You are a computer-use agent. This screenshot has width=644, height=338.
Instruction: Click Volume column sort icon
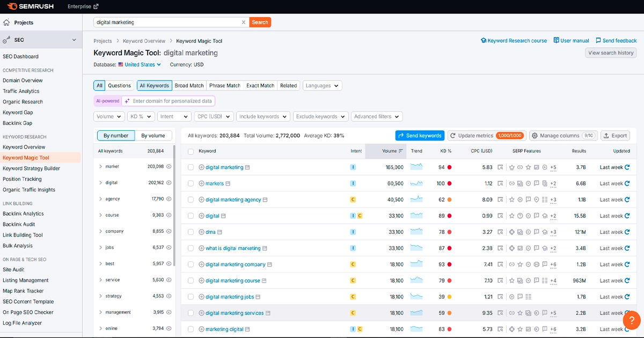(400, 151)
